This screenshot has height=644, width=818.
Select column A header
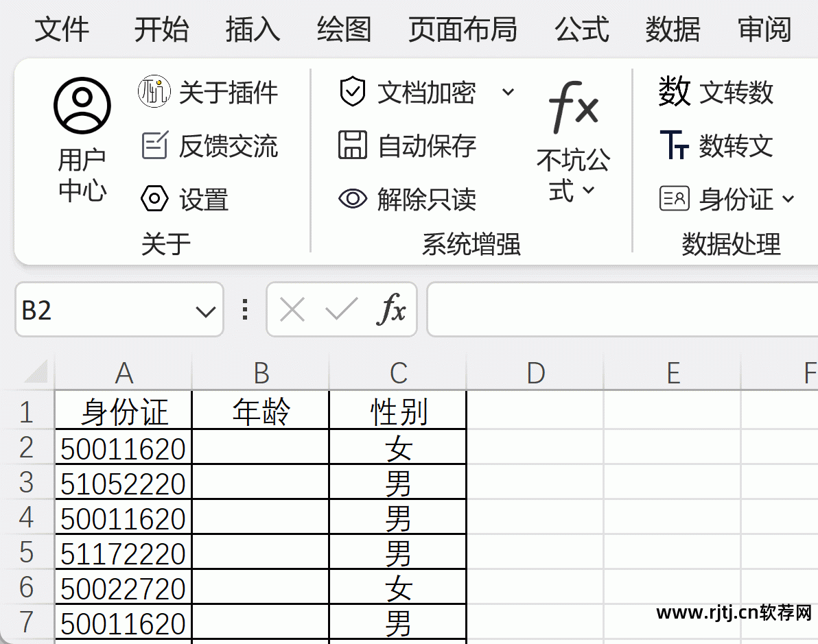coord(124,372)
